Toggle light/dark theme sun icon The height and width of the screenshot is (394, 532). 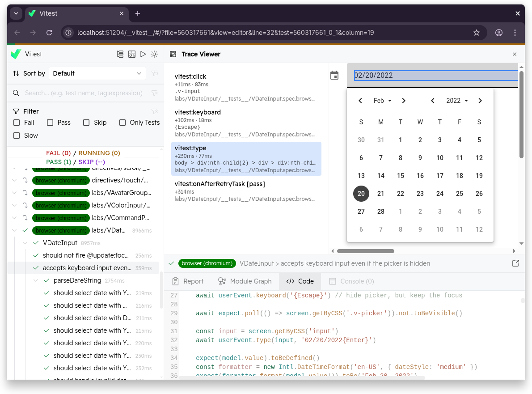[154, 54]
